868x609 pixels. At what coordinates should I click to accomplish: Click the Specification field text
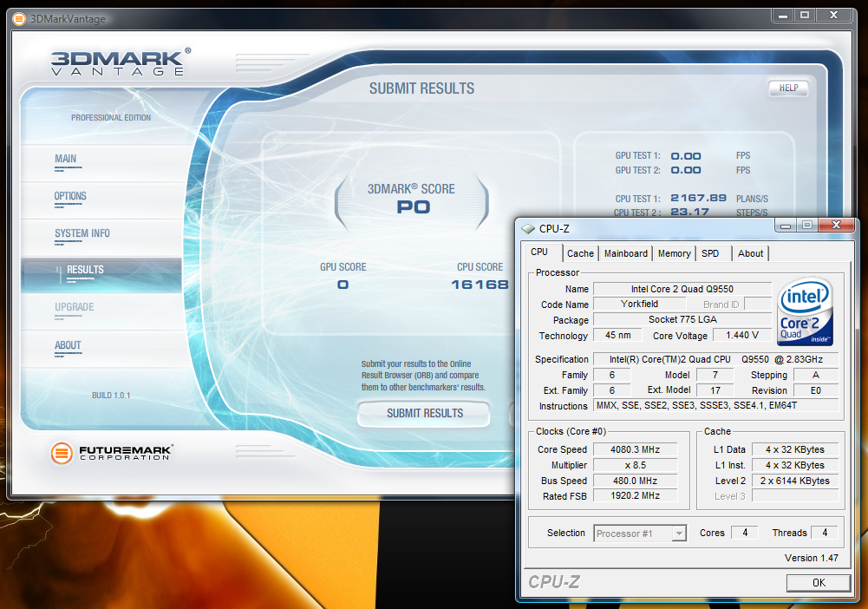715,359
